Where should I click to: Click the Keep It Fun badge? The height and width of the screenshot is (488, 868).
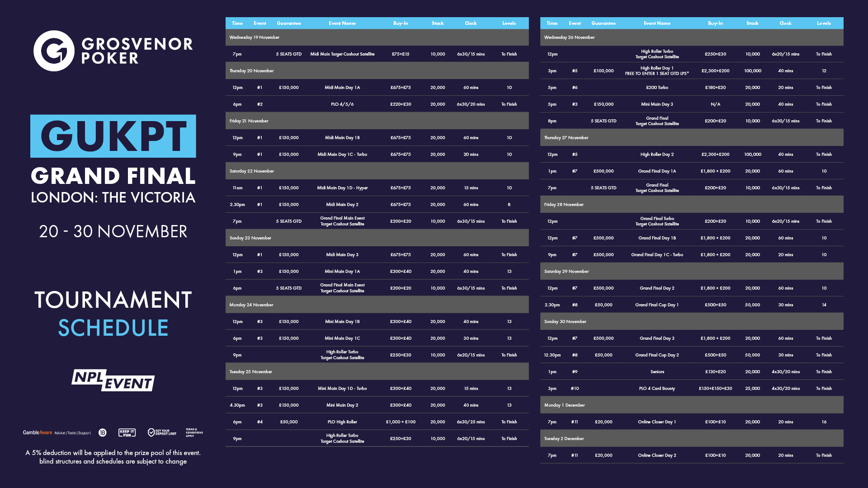(127, 432)
